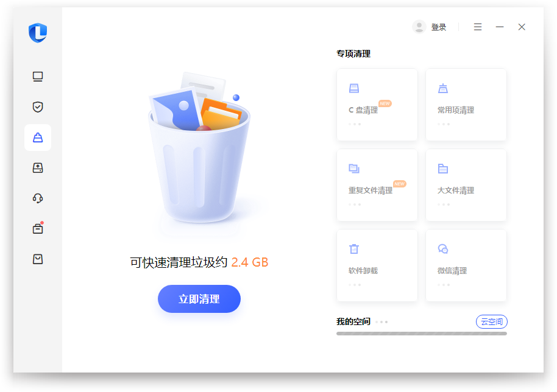Click the user avatar next to 登录
557x392 pixels.
(419, 26)
